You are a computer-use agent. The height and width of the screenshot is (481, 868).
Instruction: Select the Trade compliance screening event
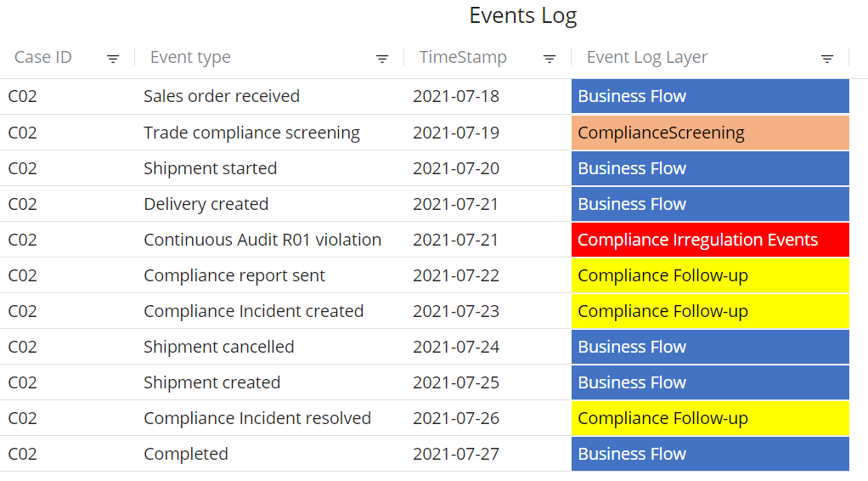[x=251, y=133]
